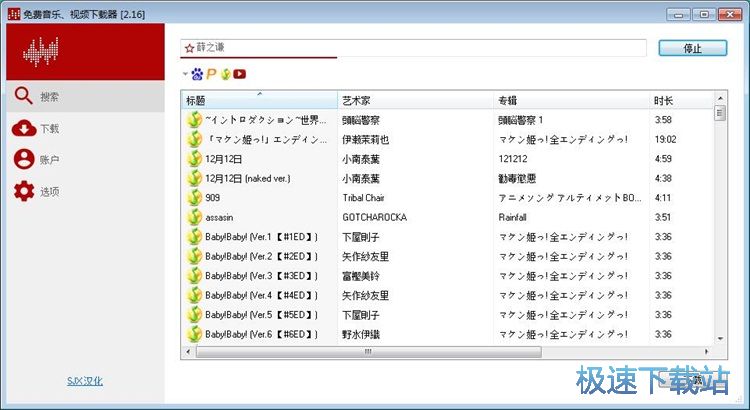Click album 121212
Viewport: 750px width, 410px height.
(513, 159)
